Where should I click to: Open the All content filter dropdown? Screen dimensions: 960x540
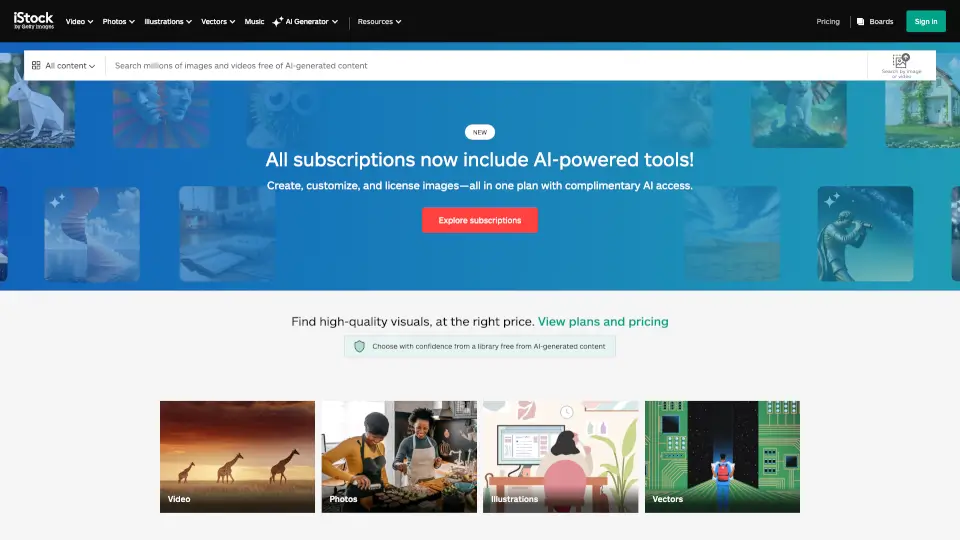pos(64,66)
